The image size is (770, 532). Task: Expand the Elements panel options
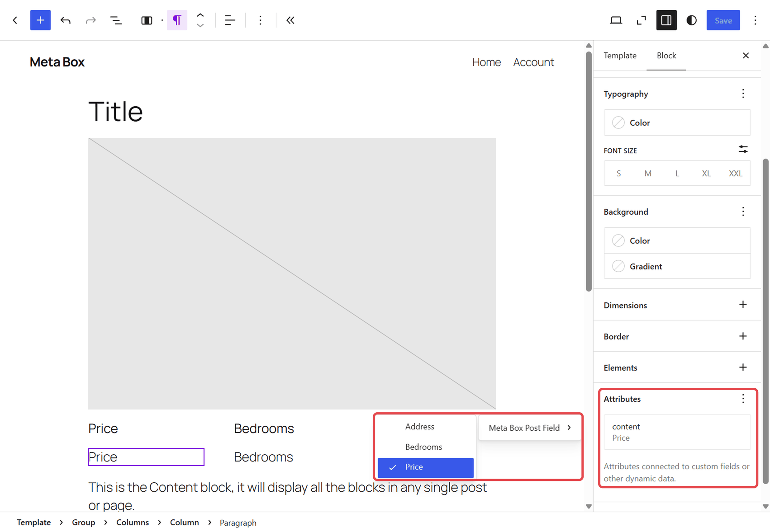click(743, 367)
